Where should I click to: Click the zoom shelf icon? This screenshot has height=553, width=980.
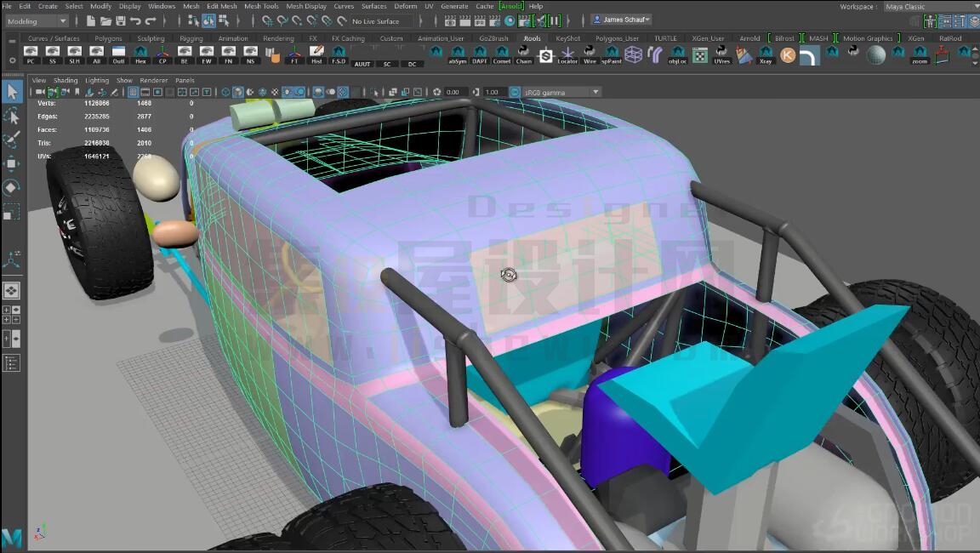coord(920,54)
